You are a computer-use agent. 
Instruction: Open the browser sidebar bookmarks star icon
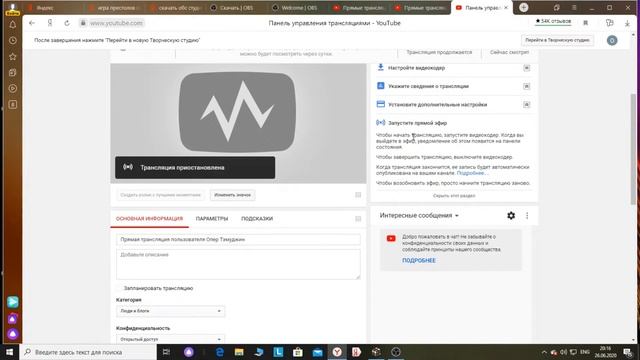click(x=13, y=56)
